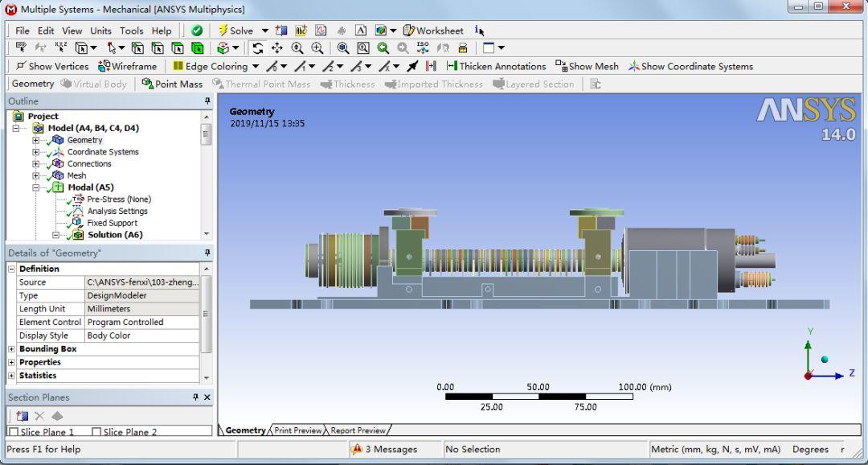Click the Look At icon
The width and height of the screenshot is (868, 465).
443,47
